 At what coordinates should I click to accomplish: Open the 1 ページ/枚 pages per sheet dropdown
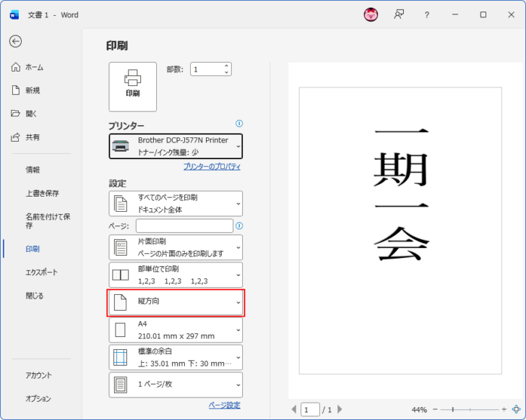coord(176,385)
